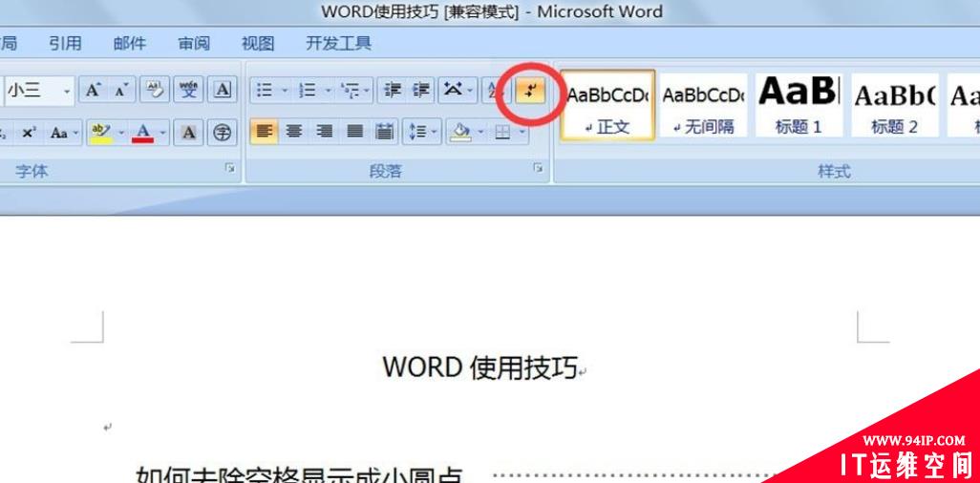Click the Shrink Font button
This screenshot has width=980, height=483.
(120, 91)
